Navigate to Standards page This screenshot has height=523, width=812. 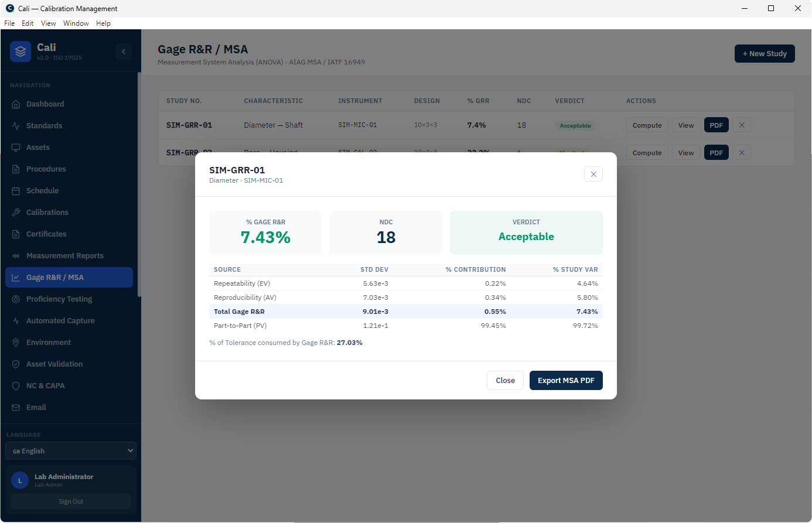click(69, 126)
